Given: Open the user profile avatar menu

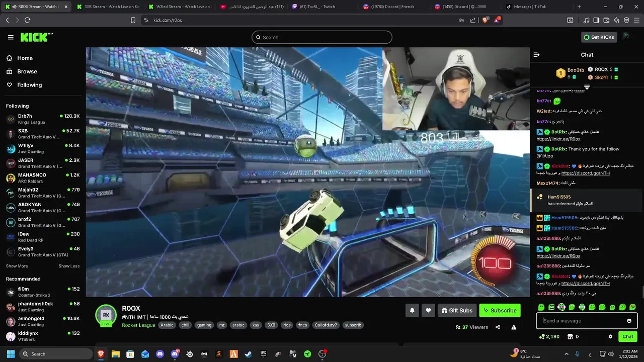Looking at the screenshot, I should (626, 37).
